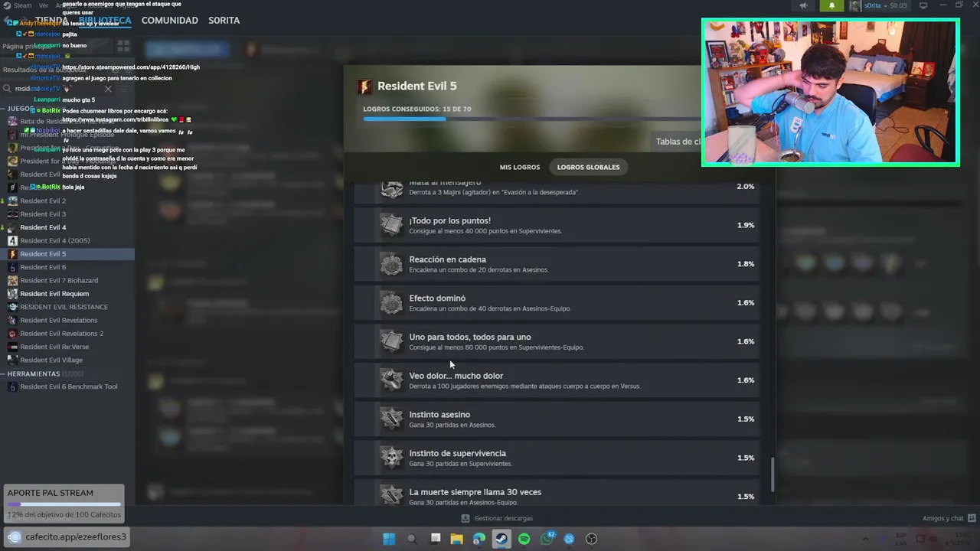
Task: Click the Reacción en cadena achievement icon
Action: pos(392,264)
